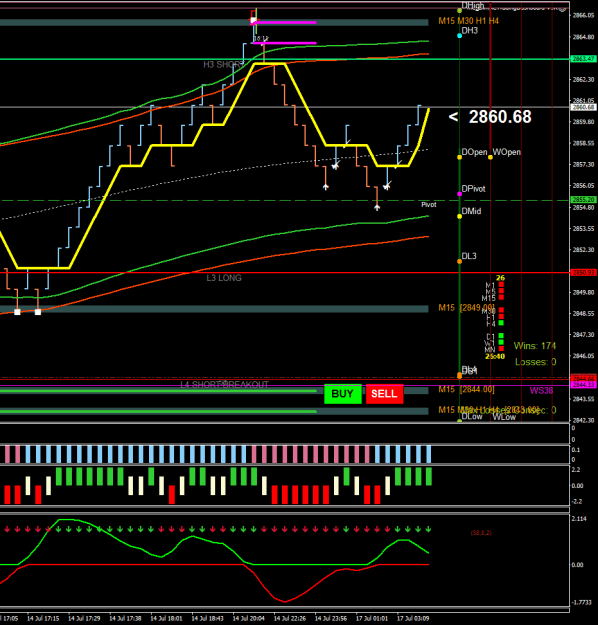Click the red SELL button
Image resolution: width=598 pixels, height=625 pixels.
point(384,394)
